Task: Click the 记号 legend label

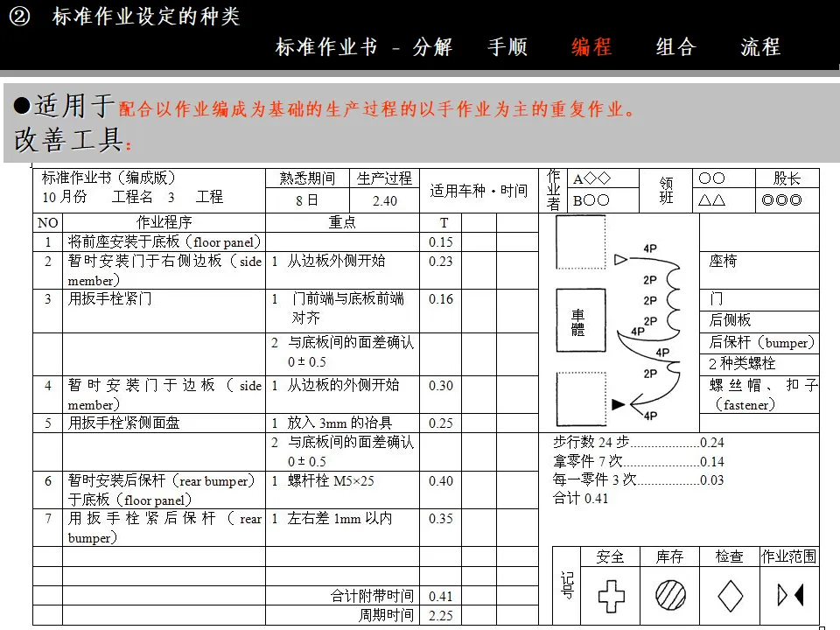Action: click(567, 585)
